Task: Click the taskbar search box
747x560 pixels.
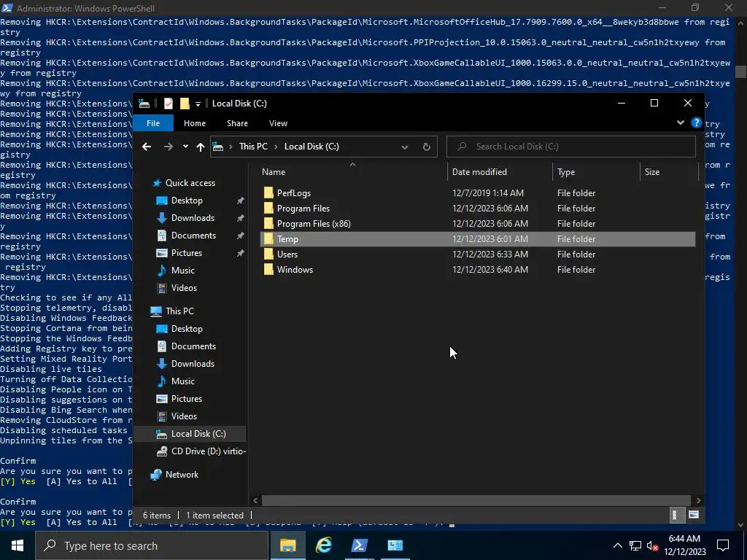Action: (152, 545)
